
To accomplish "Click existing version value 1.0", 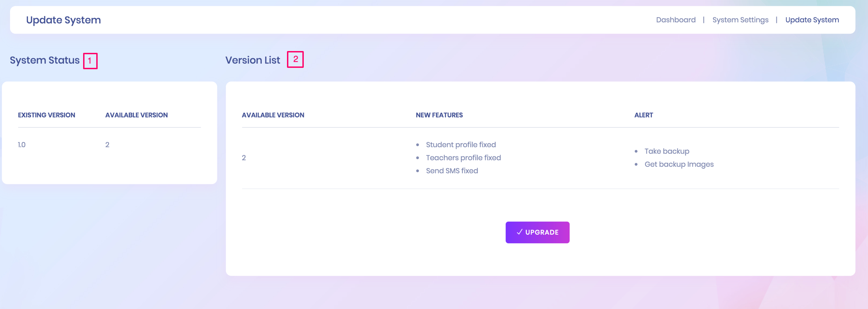I will click(22, 145).
